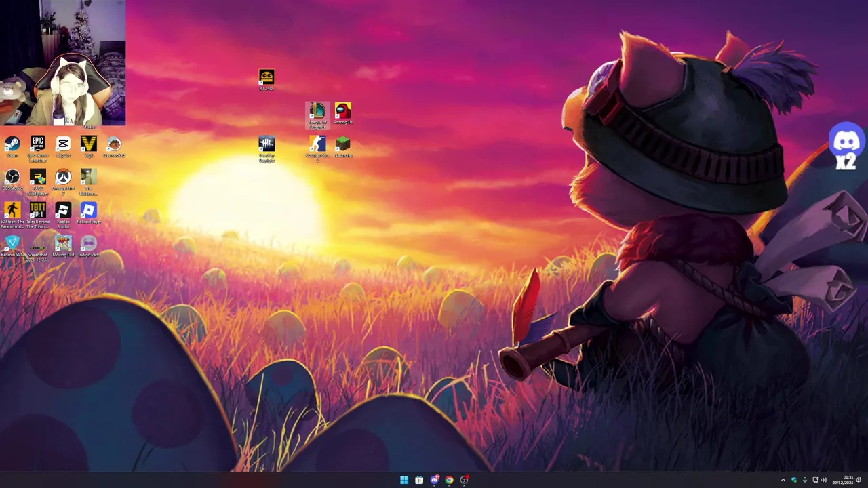Image resolution: width=868 pixels, height=488 pixels.
Task: Click the Tales Beyond The Tomb shortcut
Action: coord(38,216)
